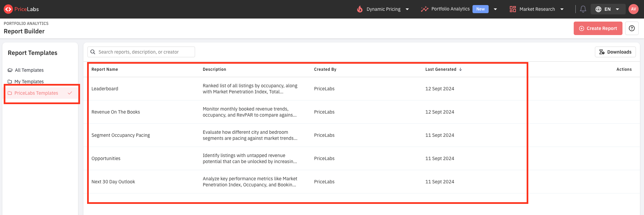
Task: Open the Leaderboard report
Action: coord(105,89)
